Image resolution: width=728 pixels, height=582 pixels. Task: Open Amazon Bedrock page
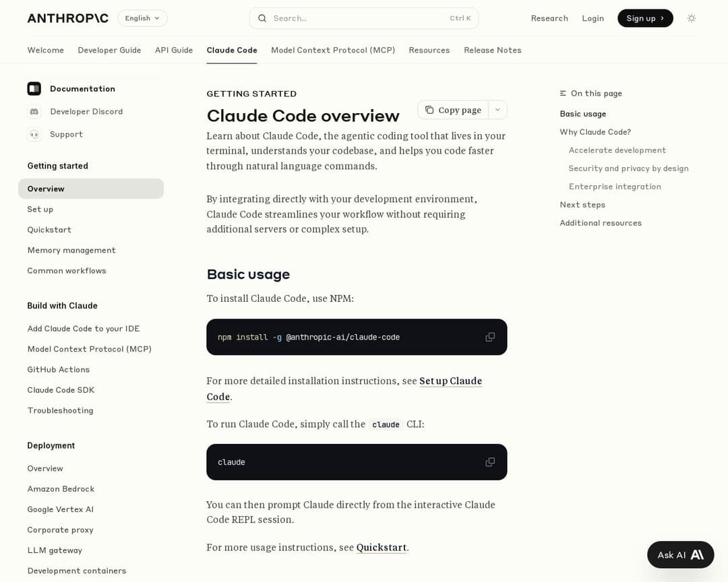[61, 489]
